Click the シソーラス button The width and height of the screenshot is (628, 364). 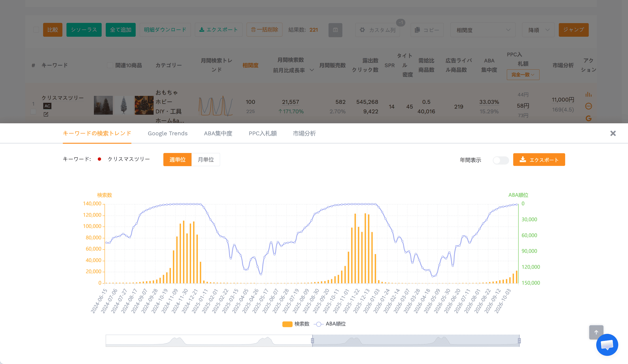point(84,30)
